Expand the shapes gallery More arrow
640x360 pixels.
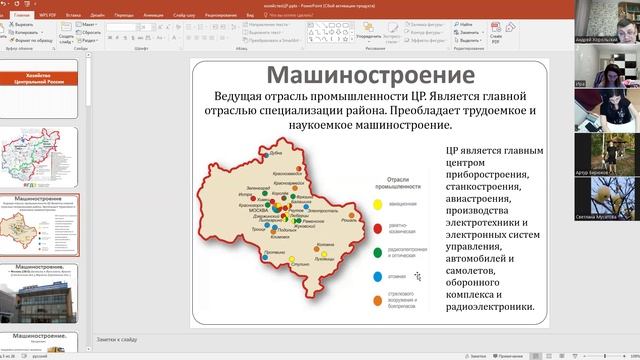click(351, 40)
